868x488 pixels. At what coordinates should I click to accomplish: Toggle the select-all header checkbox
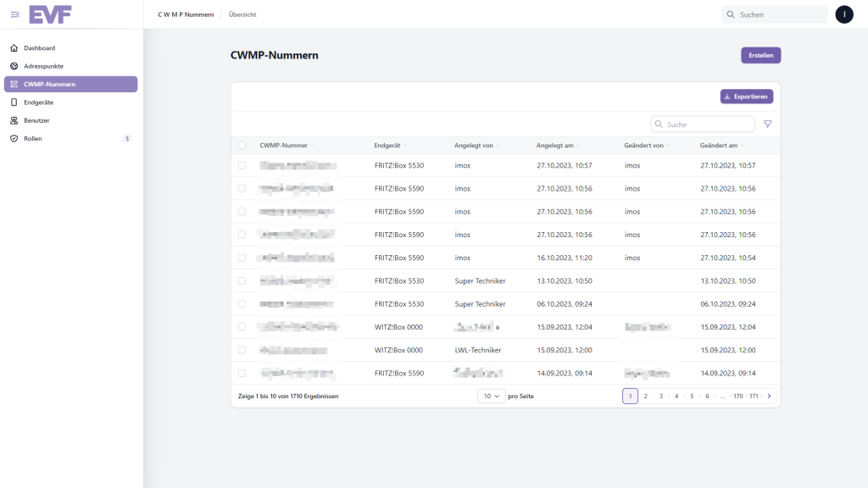click(x=242, y=146)
